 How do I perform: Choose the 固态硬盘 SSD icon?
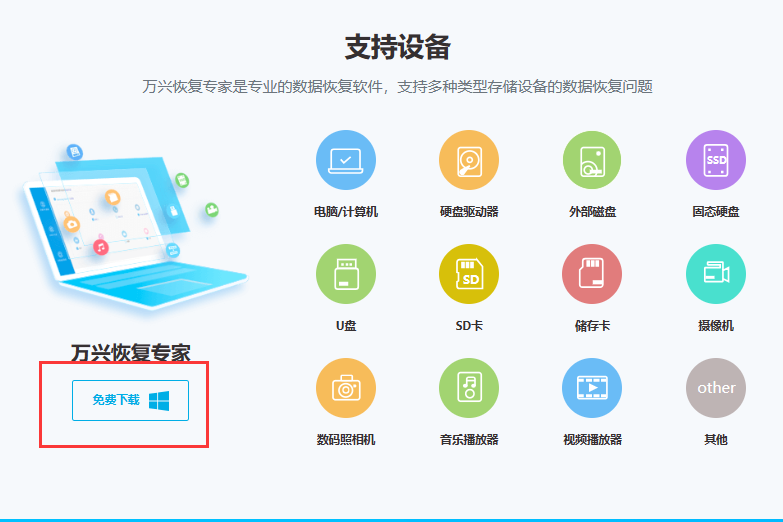pos(716,160)
